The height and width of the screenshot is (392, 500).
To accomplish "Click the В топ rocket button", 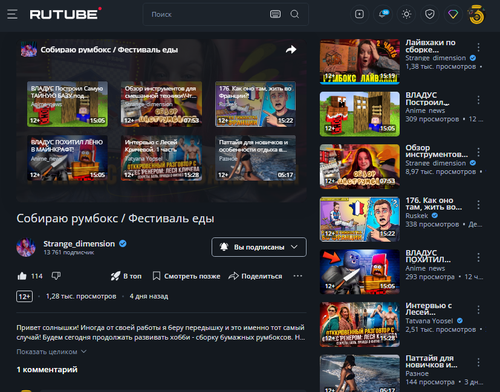I will point(126,276).
